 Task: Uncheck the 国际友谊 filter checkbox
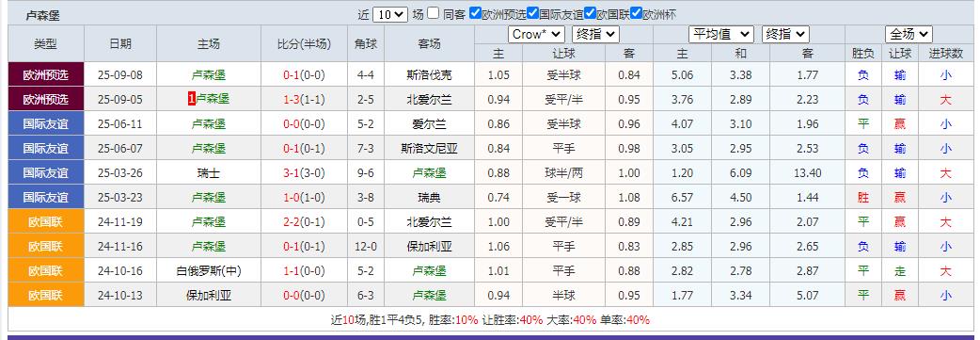point(532,12)
